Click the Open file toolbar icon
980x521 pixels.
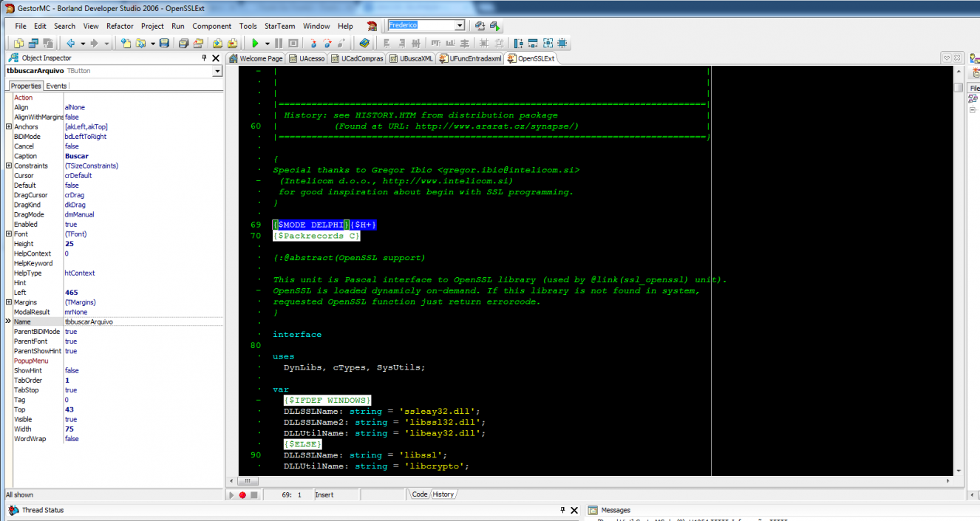tap(140, 44)
